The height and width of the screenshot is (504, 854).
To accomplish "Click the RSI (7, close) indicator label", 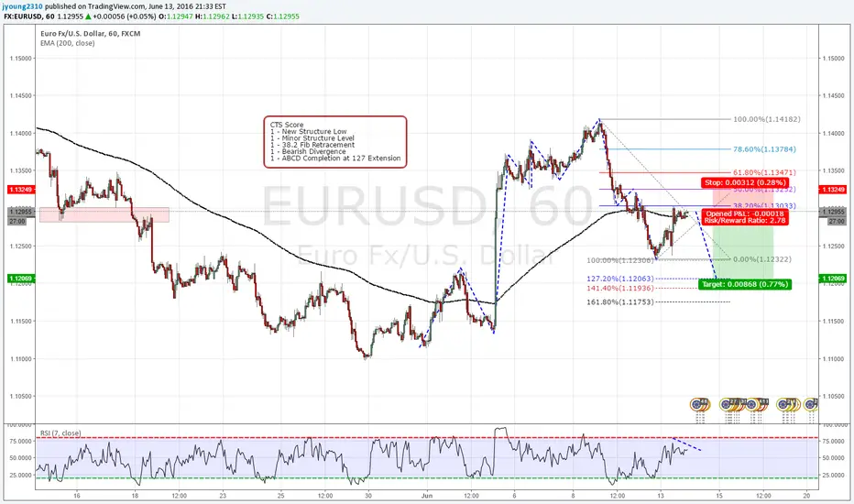I will 60,433.
